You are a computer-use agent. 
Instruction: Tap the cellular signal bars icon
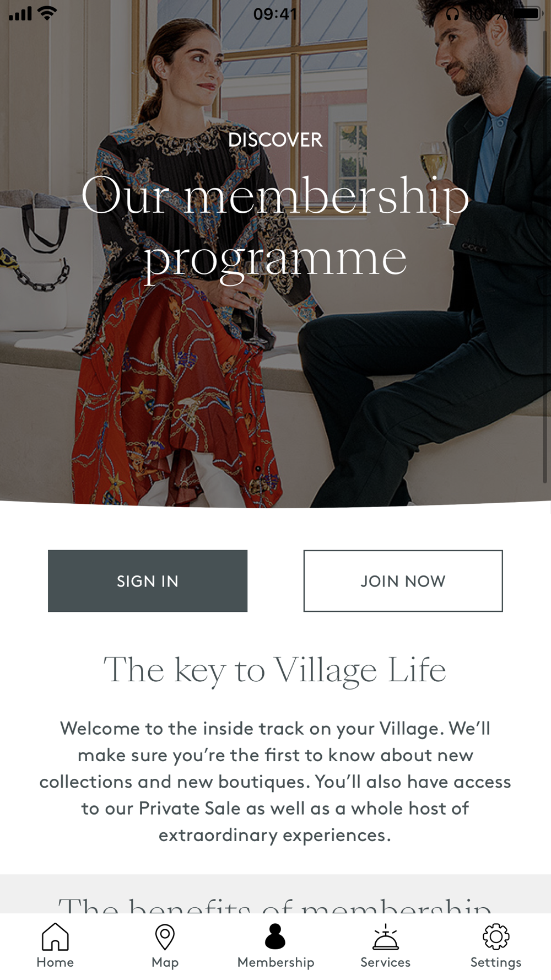[20, 14]
